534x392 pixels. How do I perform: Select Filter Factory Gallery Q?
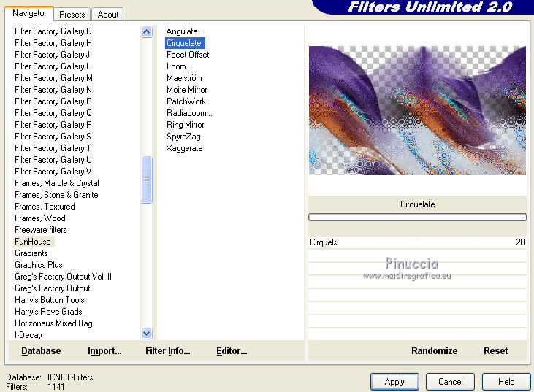pyautogui.click(x=53, y=113)
